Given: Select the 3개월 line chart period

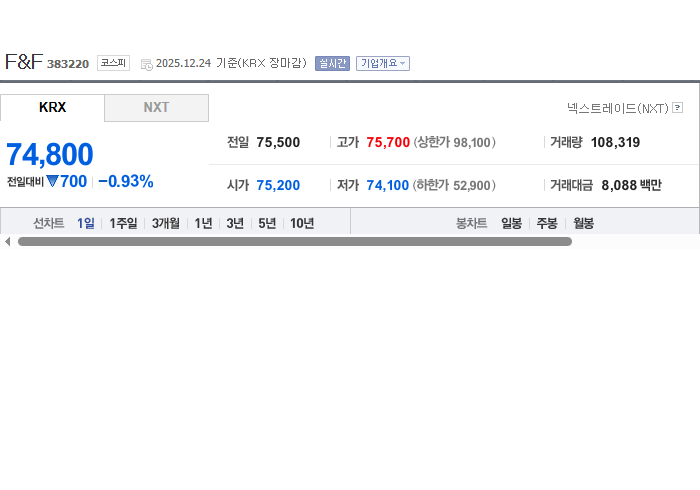Looking at the screenshot, I should pos(166,223).
